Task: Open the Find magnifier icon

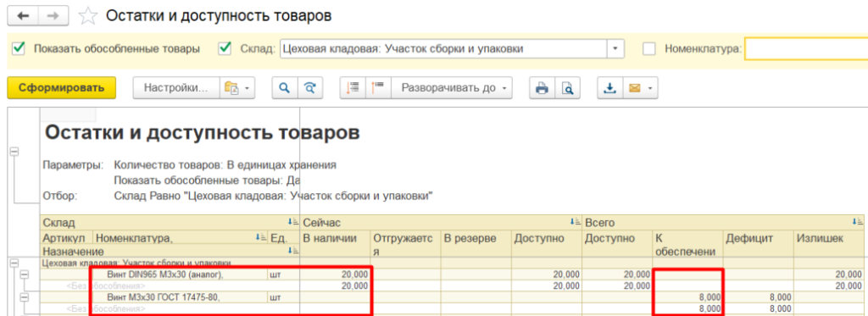Action: (x=285, y=88)
